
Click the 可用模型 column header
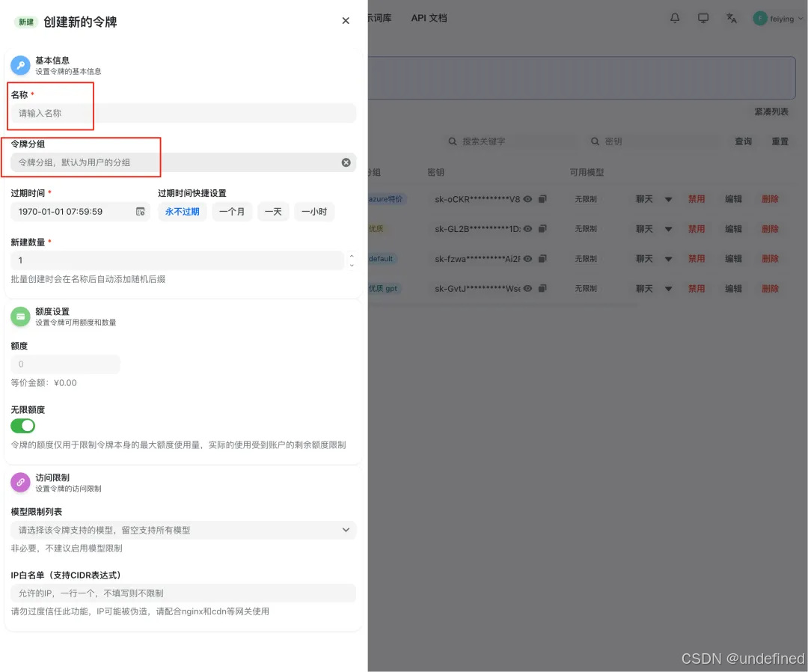587,172
